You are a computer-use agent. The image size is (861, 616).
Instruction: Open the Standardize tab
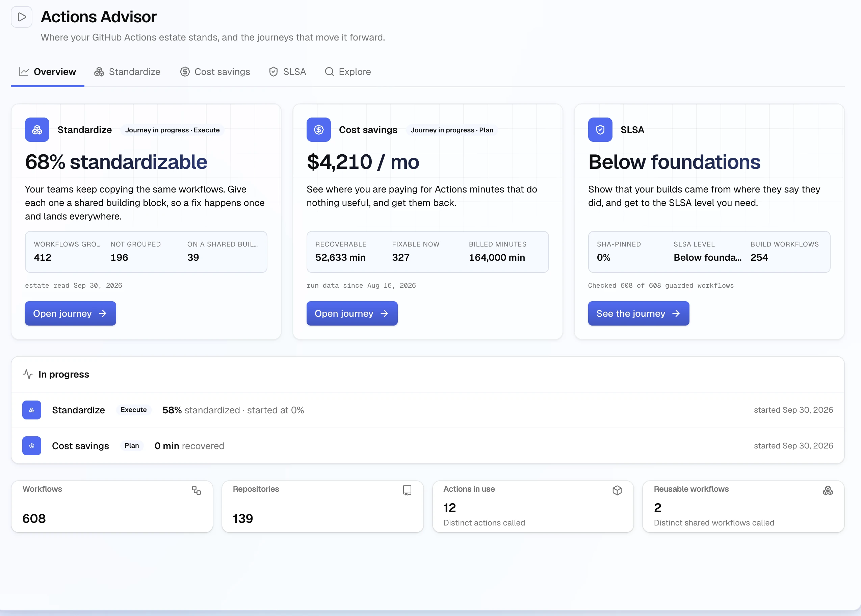click(x=127, y=72)
